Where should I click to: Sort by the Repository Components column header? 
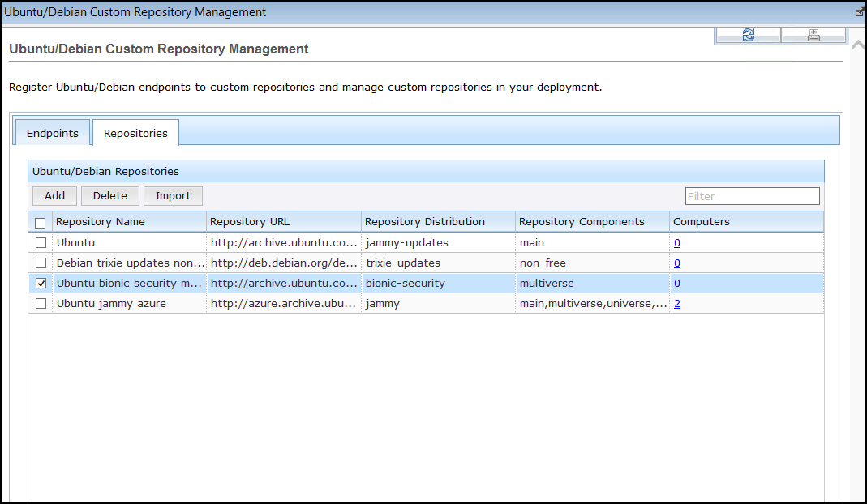pos(592,221)
